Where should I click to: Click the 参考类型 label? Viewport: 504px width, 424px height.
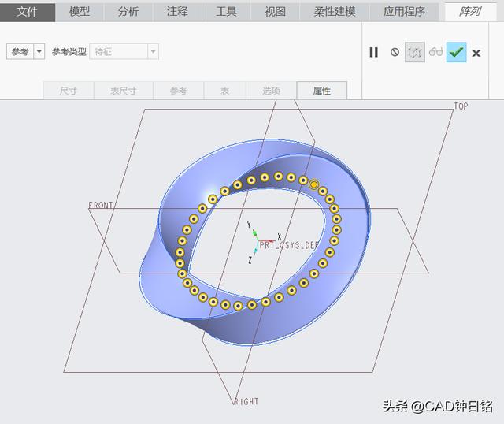pyautogui.click(x=69, y=51)
